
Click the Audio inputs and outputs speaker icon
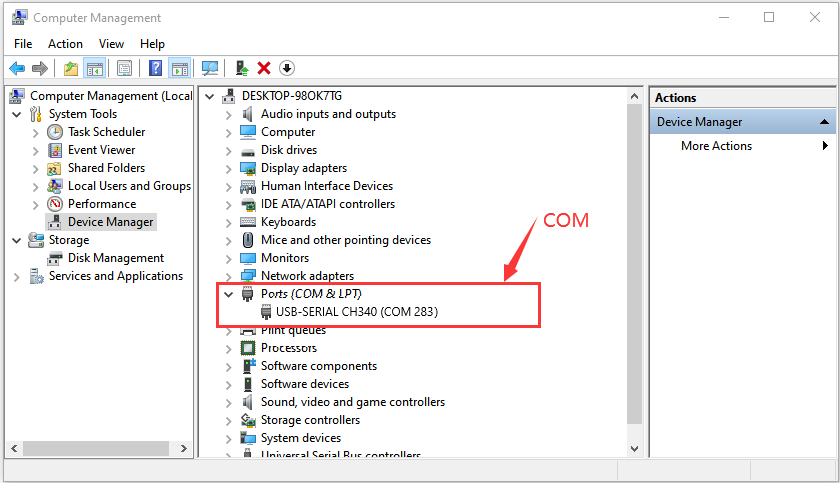(x=248, y=114)
